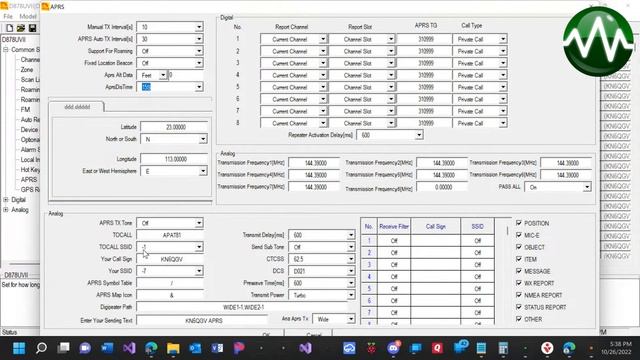Open Call Type dropdown for row 8

(503, 123)
